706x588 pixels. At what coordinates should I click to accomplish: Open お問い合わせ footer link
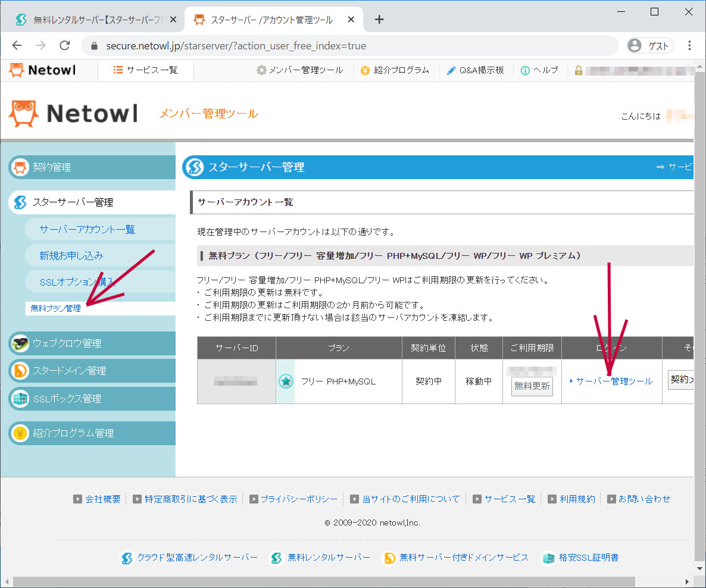pyautogui.click(x=644, y=499)
